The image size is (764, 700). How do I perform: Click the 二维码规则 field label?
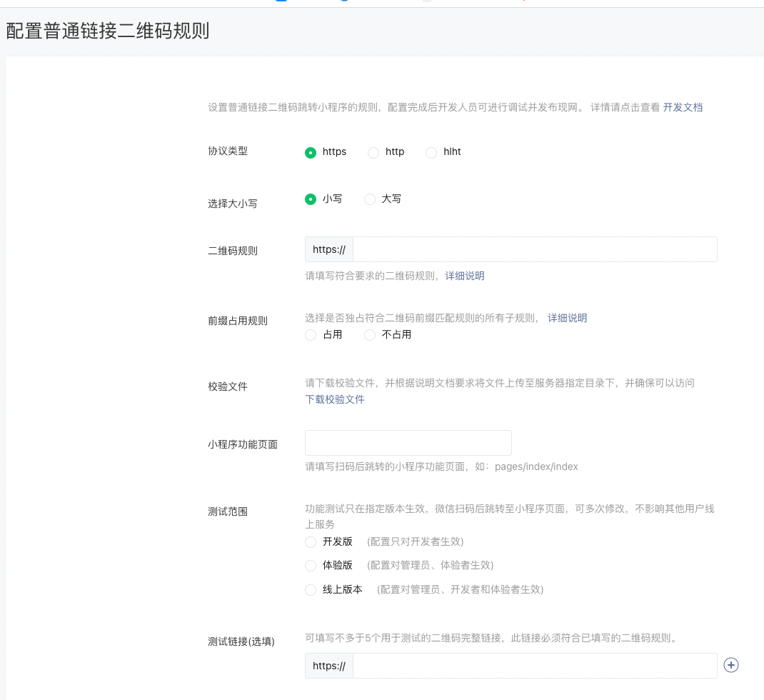click(x=233, y=251)
